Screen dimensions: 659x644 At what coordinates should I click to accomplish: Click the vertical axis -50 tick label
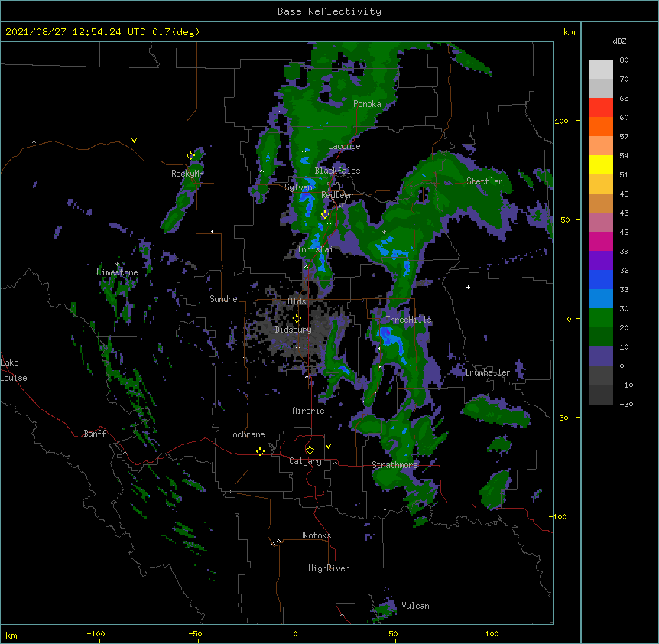point(561,418)
